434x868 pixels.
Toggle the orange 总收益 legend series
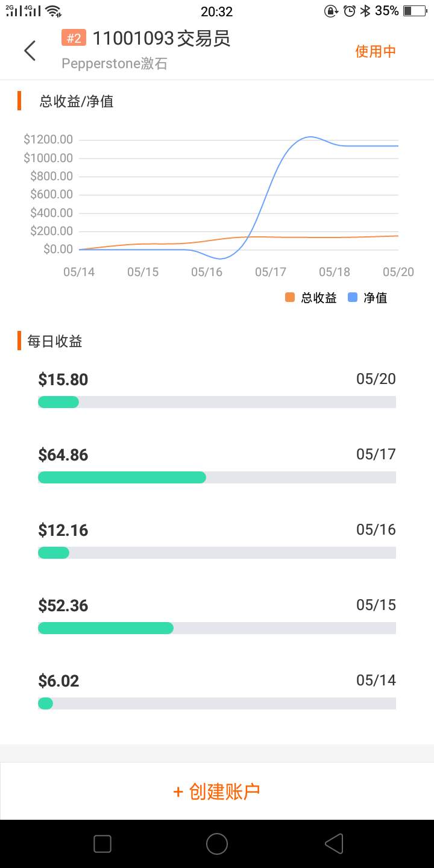coord(310,297)
